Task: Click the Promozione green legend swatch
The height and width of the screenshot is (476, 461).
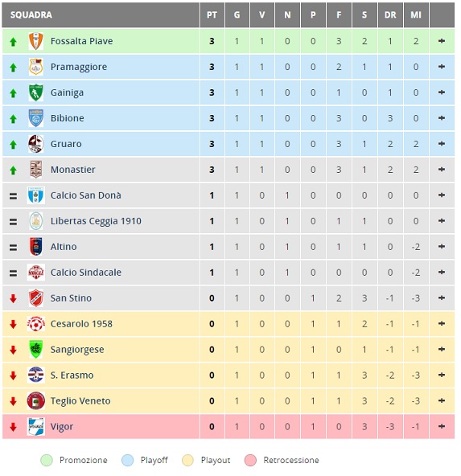Action: 47,460
